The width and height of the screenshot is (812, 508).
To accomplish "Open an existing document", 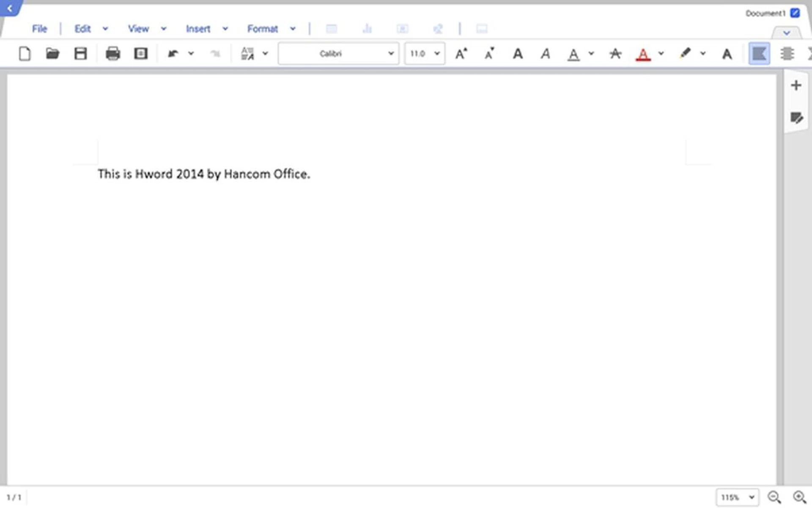I will click(52, 54).
